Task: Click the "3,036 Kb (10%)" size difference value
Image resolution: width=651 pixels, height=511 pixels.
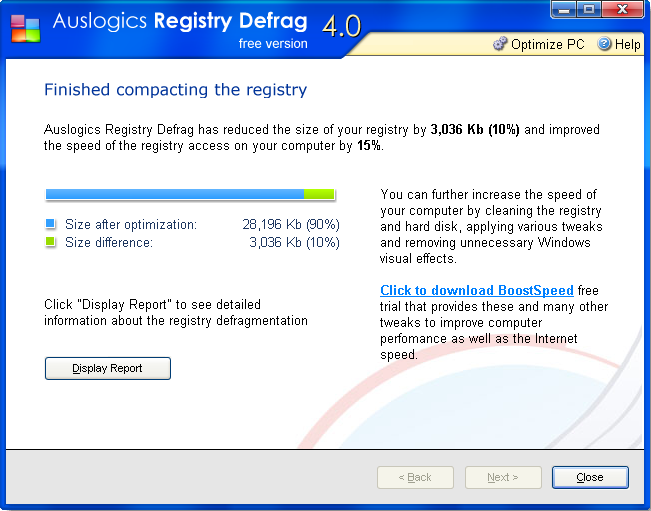Action: point(294,242)
